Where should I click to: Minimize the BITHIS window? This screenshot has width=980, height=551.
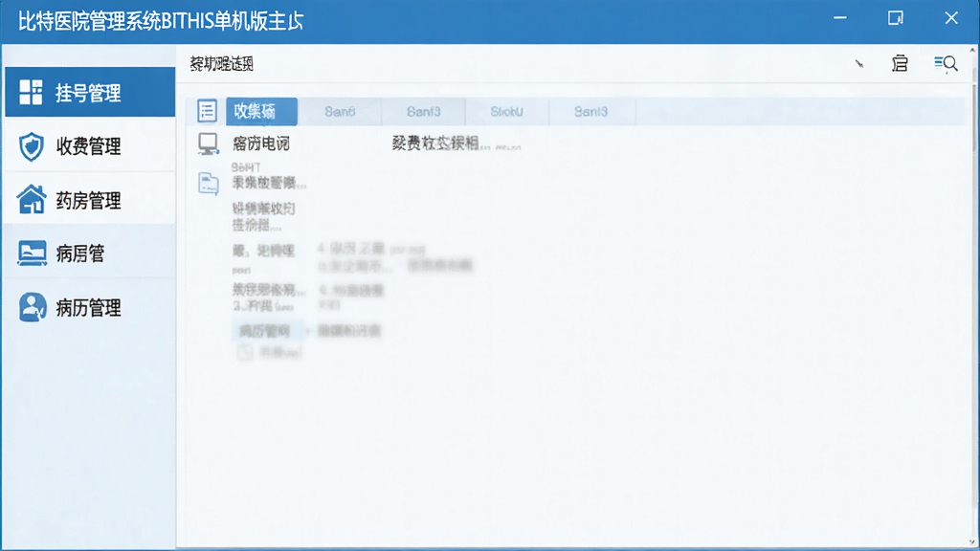840,18
